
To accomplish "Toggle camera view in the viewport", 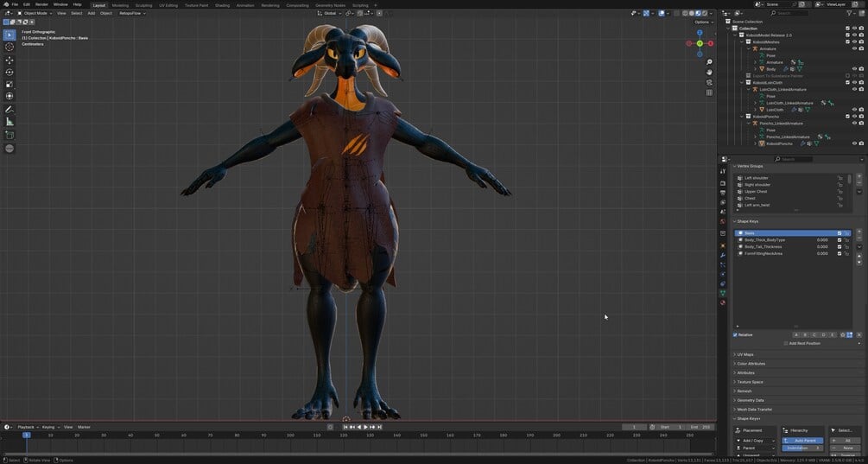I will (709, 82).
